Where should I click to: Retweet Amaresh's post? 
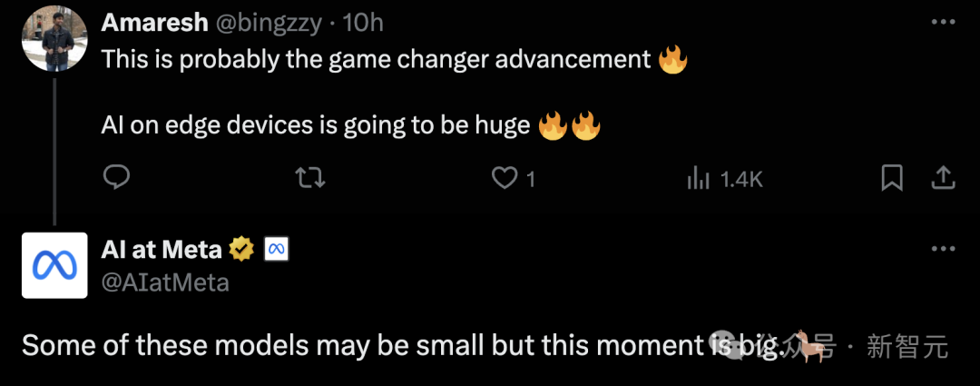coord(310,180)
